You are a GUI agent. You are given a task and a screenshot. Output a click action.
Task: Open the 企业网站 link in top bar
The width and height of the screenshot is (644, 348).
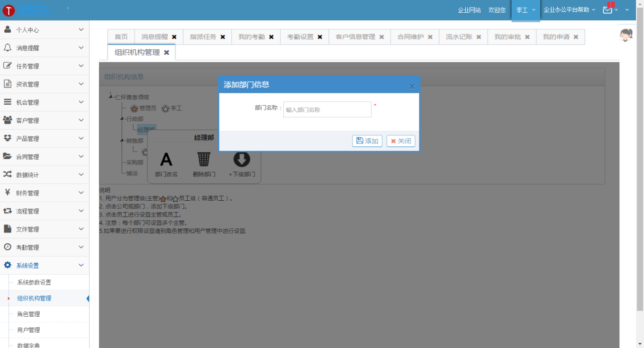[469, 10]
